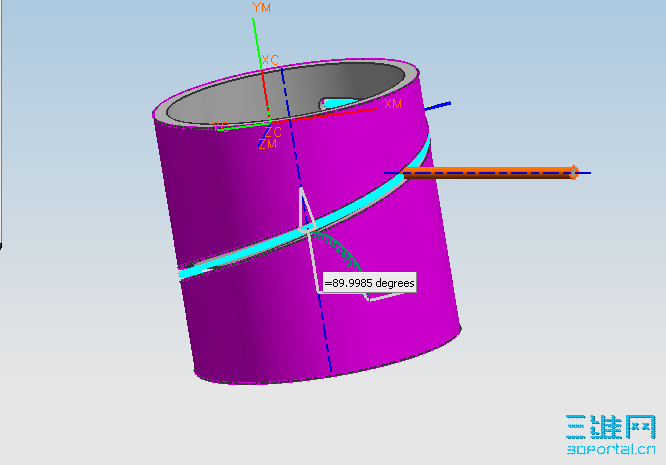Click the blue dashed centerline on the cylinder
The image size is (666, 465).
[306, 221]
